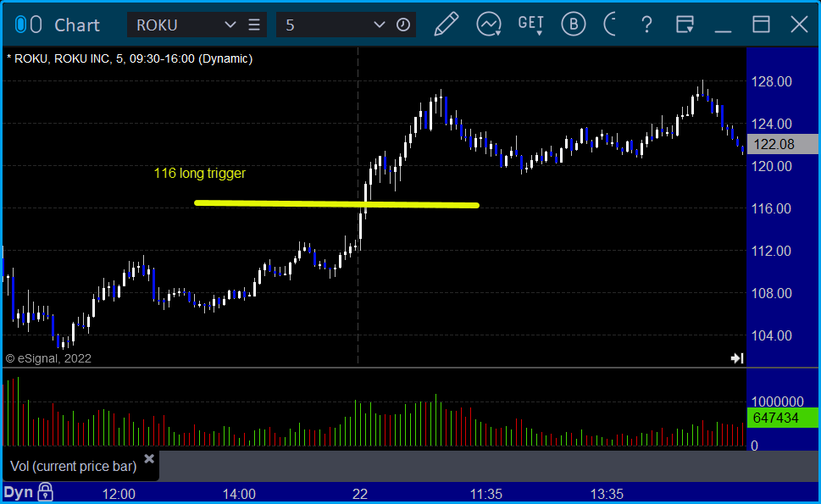Click the white unlinked-window toggle icon
The image size is (821, 504).
(x=36, y=25)
